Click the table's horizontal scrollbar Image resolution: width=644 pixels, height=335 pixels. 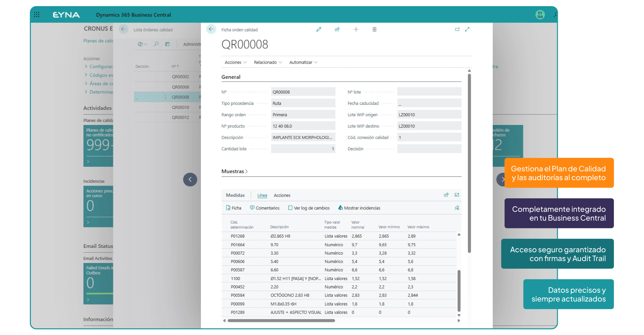(281, 321)
